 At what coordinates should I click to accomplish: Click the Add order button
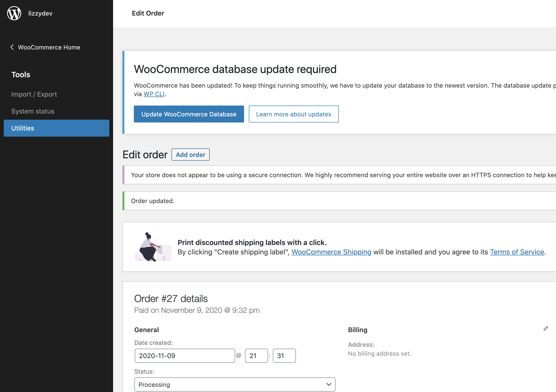[x=191, y=155]
